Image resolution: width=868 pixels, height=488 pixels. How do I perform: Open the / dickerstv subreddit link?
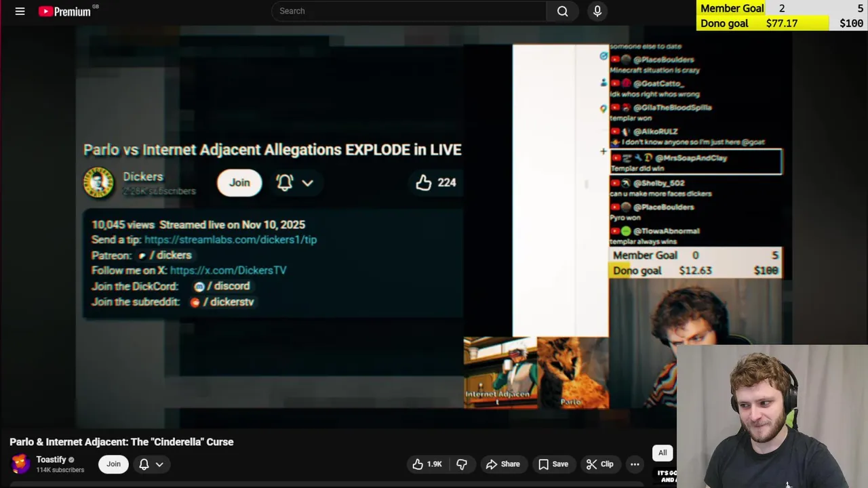222,302
